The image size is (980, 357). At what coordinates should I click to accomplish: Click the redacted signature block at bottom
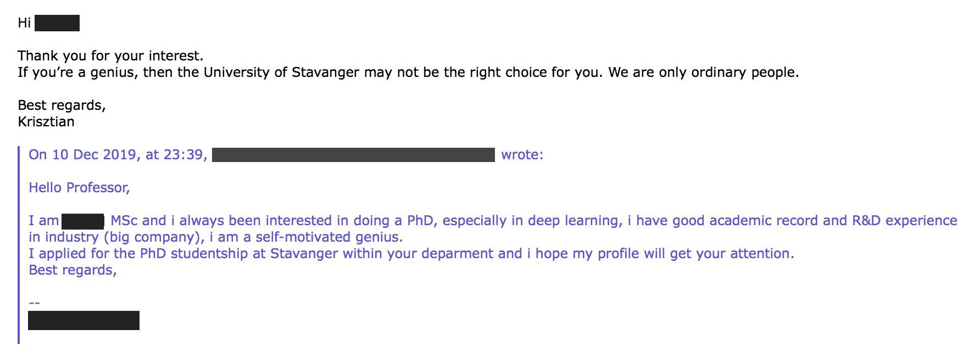pos(83,320)
